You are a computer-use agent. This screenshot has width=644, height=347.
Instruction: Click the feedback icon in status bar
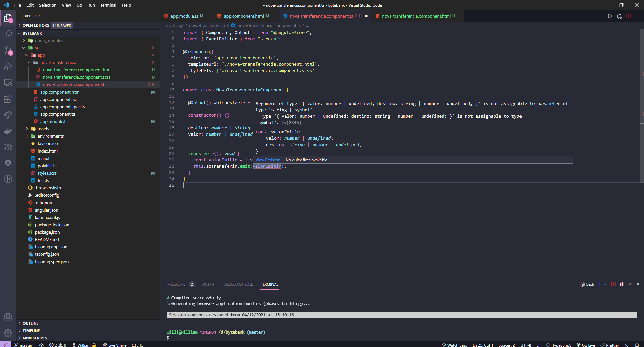tap(627, 345)
